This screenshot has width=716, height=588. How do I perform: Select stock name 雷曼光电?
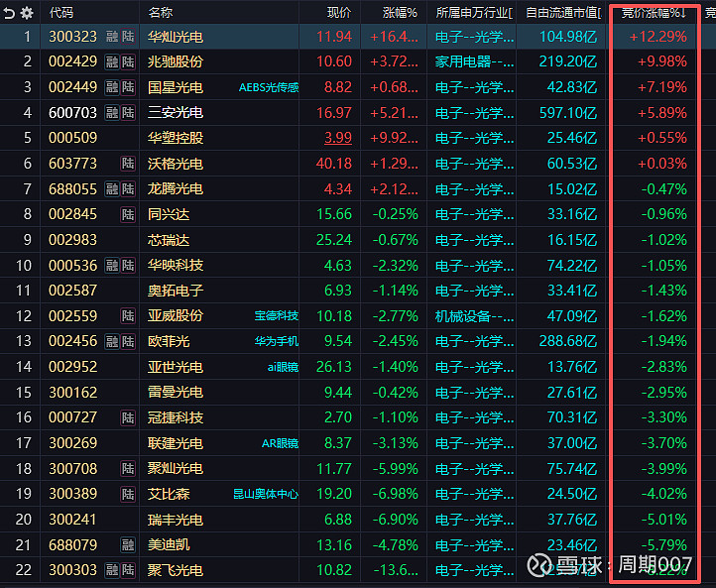[176, 392]
